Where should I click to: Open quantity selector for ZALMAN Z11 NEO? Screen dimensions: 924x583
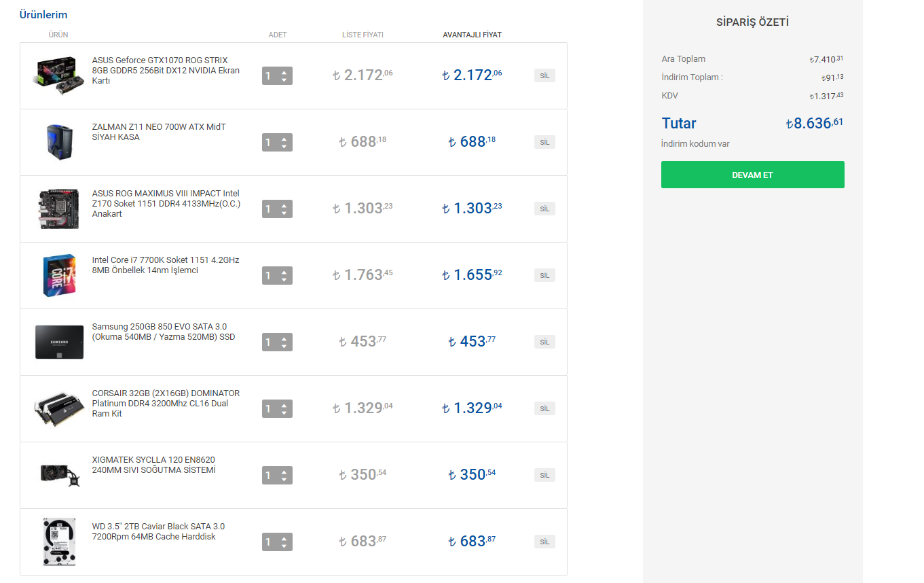coord(277,142)
